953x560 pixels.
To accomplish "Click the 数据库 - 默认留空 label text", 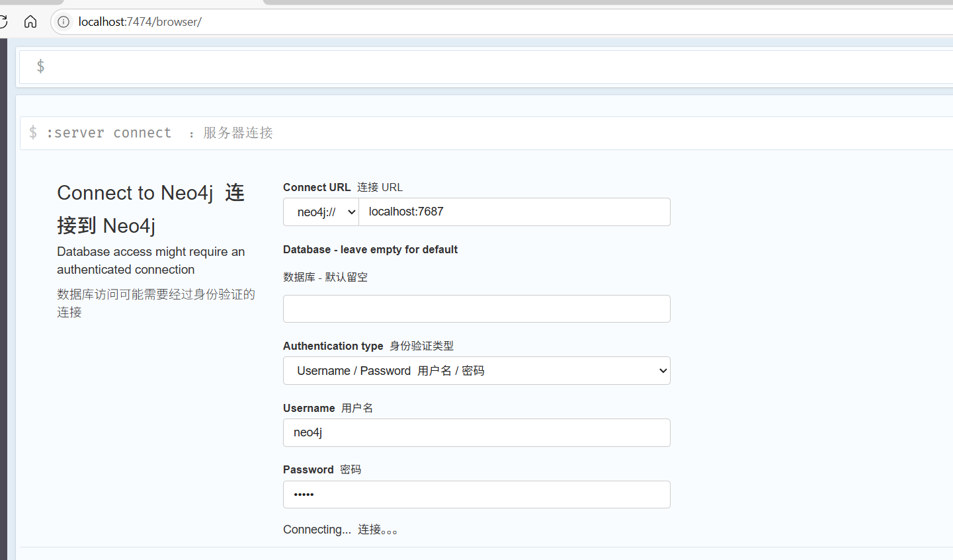I will [325, 277].
